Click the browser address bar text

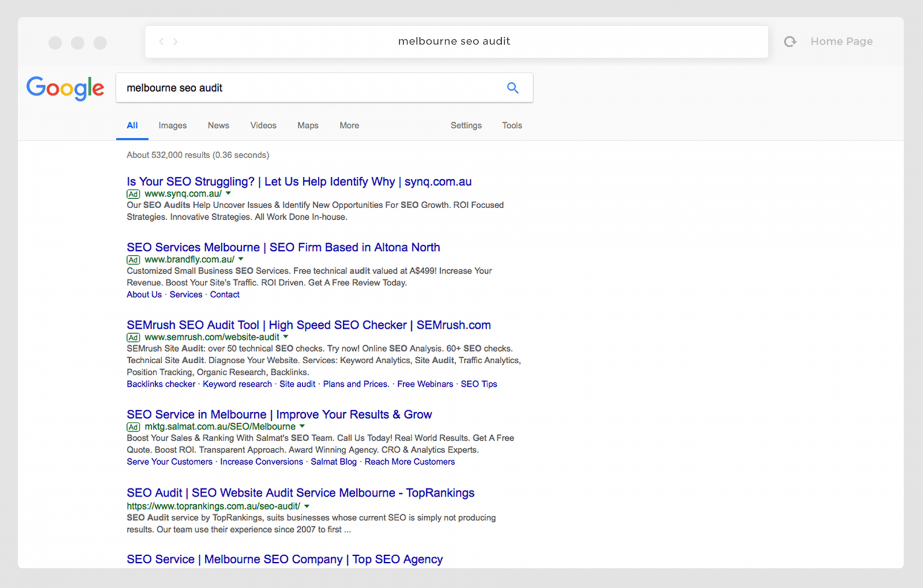pos(454,42)
